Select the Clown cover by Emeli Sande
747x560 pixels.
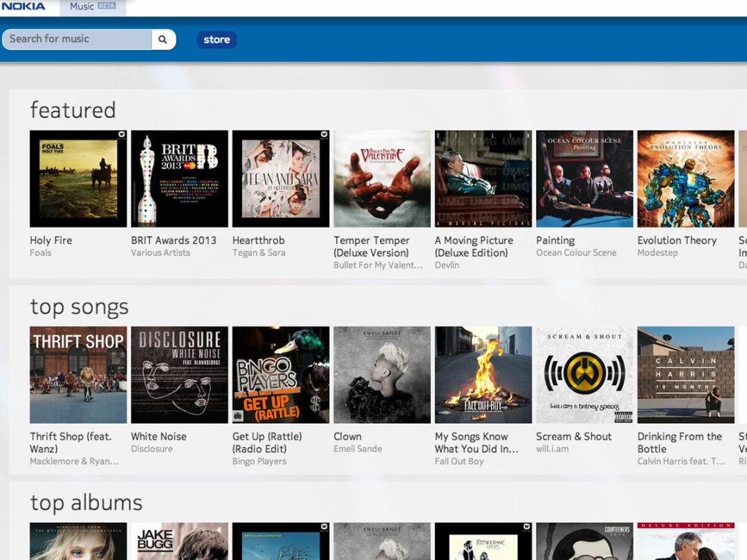382,375
